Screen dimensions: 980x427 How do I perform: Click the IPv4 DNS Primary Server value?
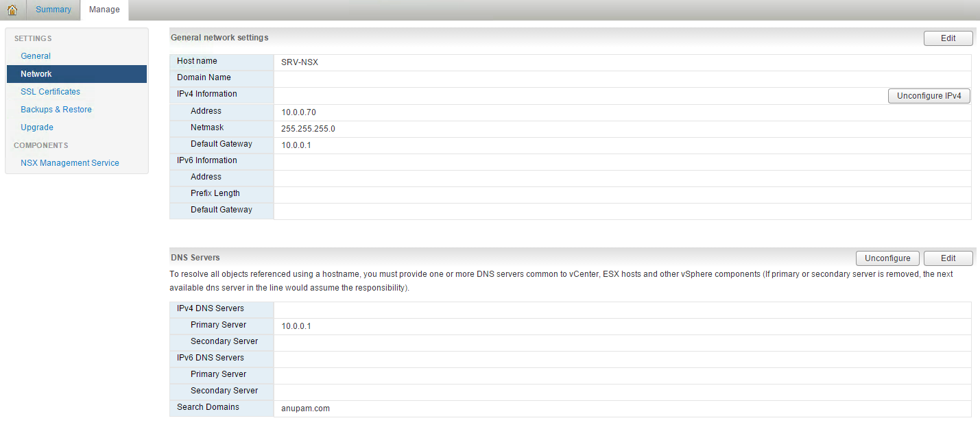coord(296,326)
